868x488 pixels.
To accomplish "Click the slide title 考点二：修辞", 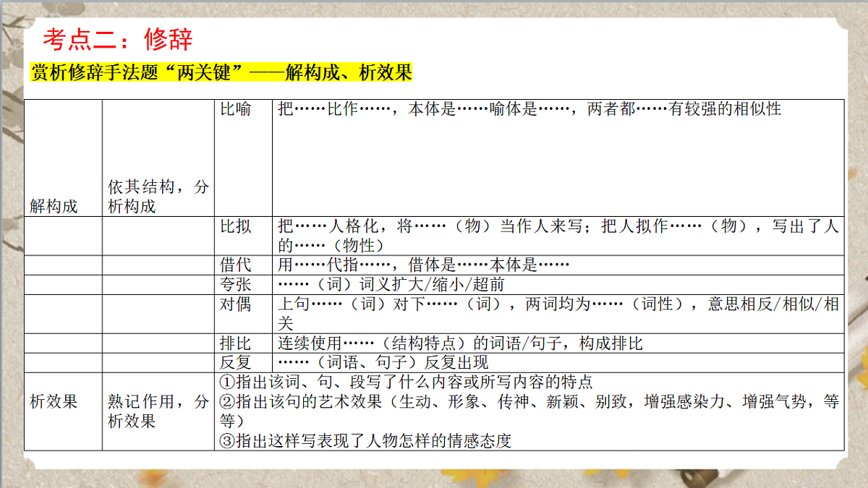I will [117, 38].
